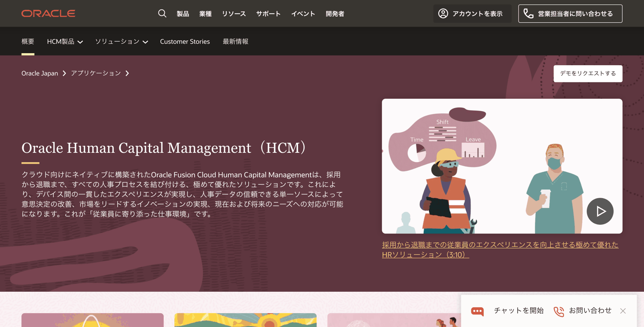The width and height of the screenshot is (644, 327).
Task: Open the search magnifier icon
Action: pos(162,13)
